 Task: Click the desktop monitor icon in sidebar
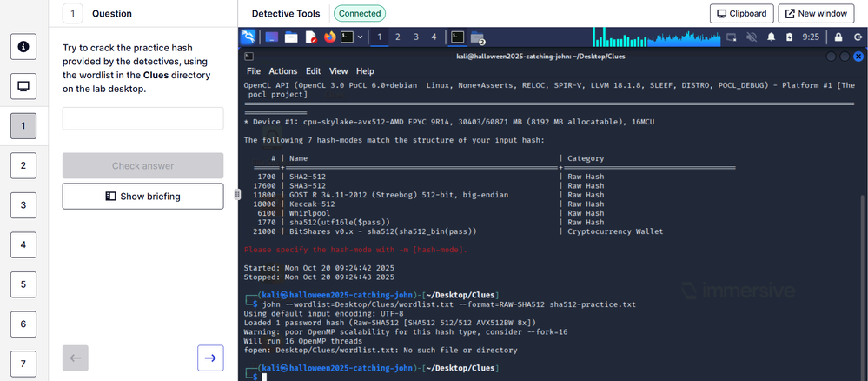coord(23,86)
